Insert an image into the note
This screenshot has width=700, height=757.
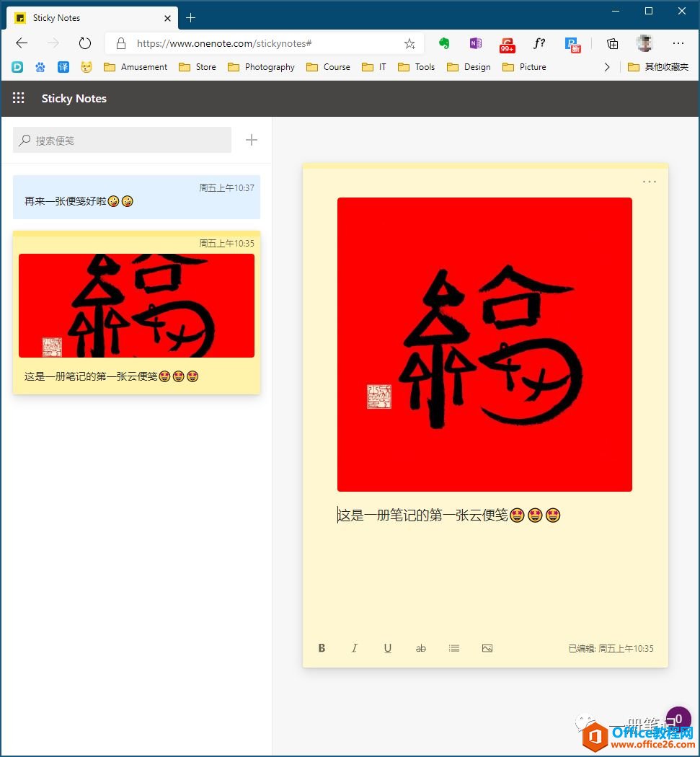pos(487,648)
